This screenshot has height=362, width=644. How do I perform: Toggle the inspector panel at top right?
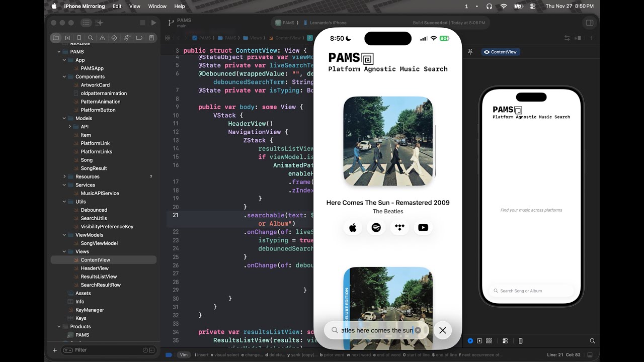589,23
